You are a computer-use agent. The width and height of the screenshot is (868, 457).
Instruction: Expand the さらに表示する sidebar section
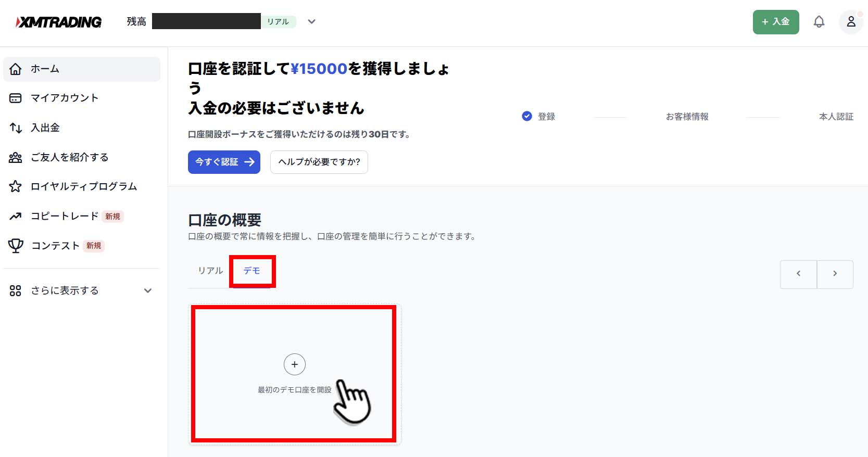(x=148, y=290)
